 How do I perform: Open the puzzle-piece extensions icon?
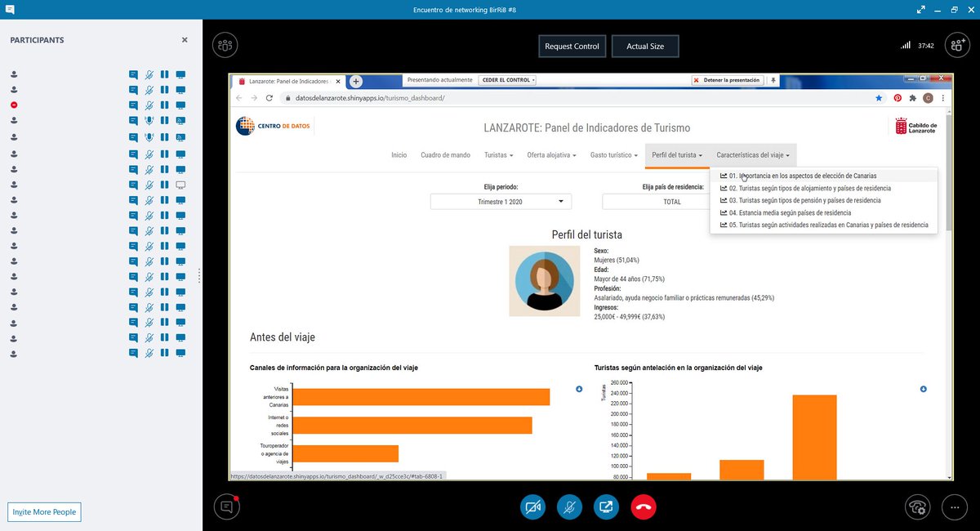(912, 97)
